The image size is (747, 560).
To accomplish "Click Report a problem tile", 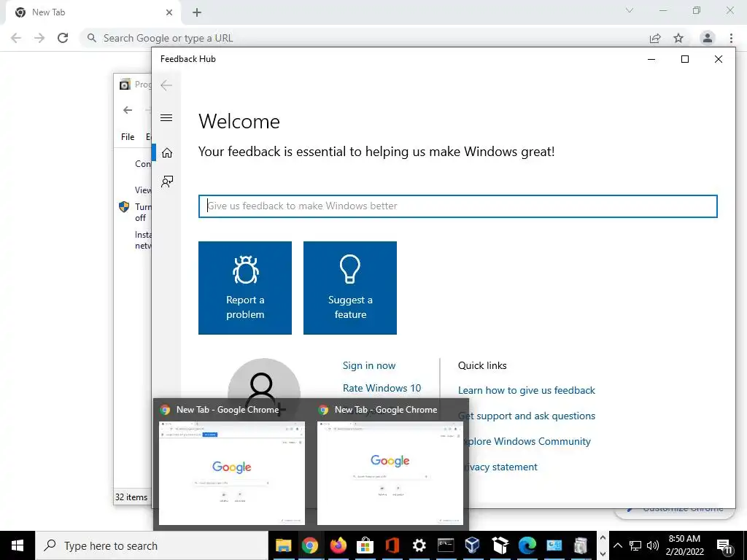I will click(245, 287).
